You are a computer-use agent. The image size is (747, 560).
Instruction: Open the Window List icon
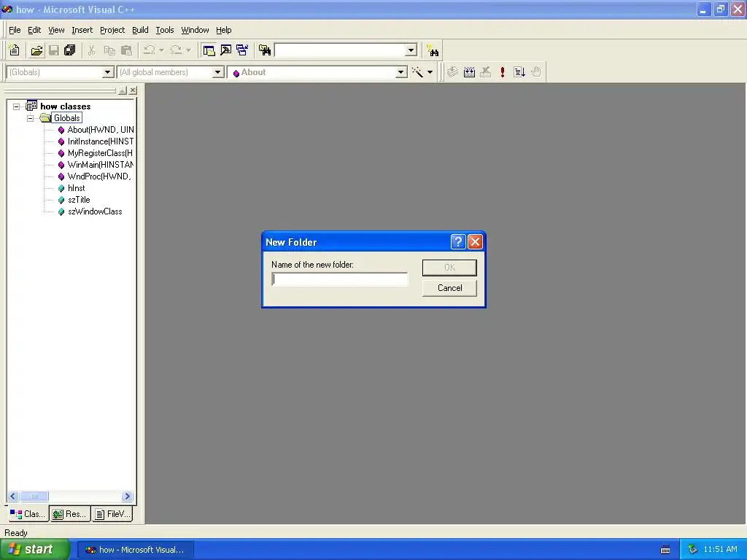[x=242, y=50]
